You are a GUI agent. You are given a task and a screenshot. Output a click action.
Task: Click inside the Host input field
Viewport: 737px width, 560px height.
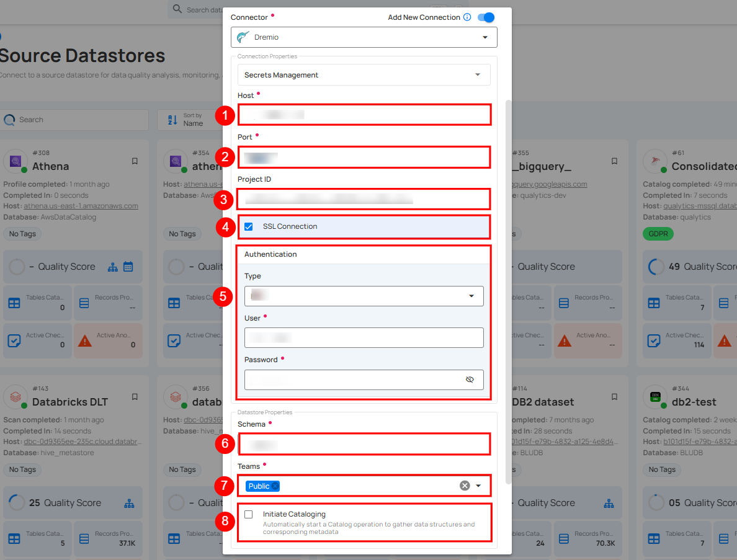pos(363,115)
